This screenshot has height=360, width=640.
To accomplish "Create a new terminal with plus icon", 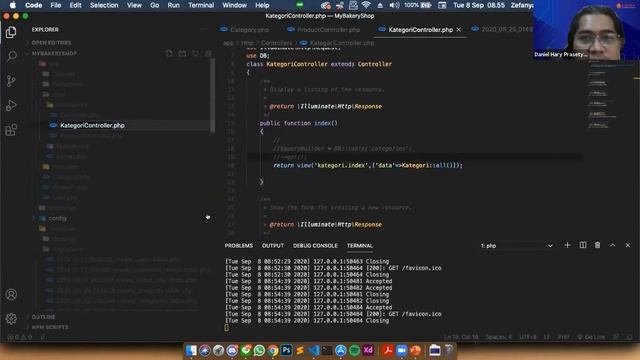I will (x=567, y=245).
